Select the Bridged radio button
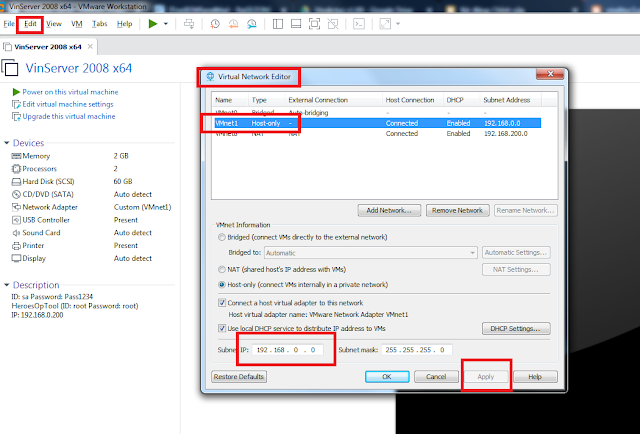This screenshot has height=434, width=640. (222, 237)
